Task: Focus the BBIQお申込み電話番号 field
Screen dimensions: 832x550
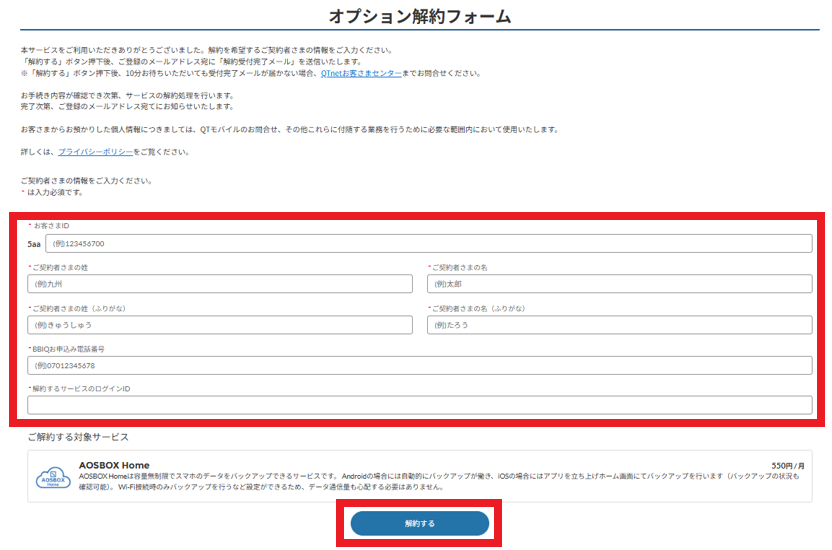Action: (x=420, y=365)
